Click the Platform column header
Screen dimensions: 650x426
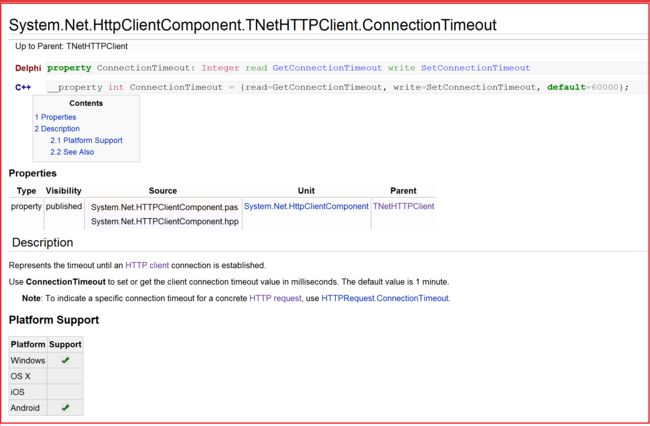28,344
